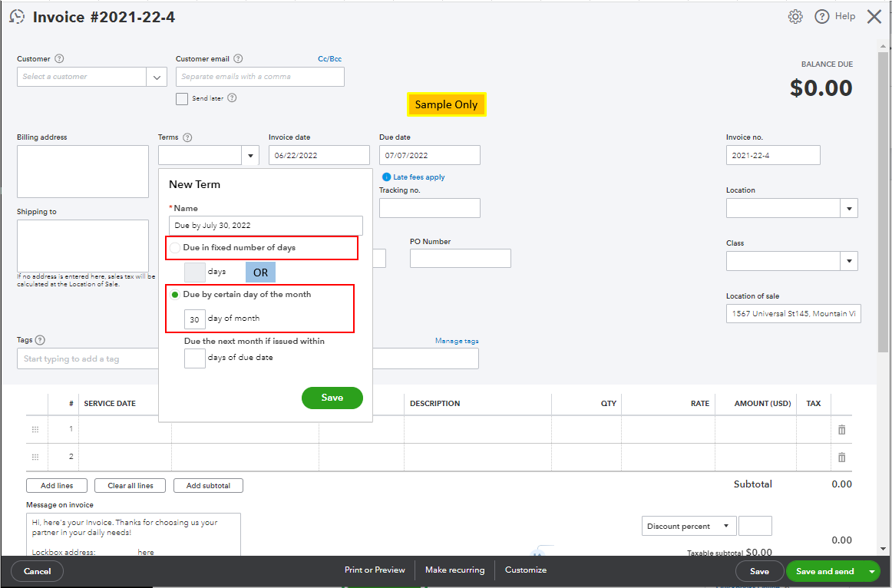Image resolution: width=892 pixels, height=588 pixels.
Task: Open the Save and send dropdown arrow
Action: (872, 570)
